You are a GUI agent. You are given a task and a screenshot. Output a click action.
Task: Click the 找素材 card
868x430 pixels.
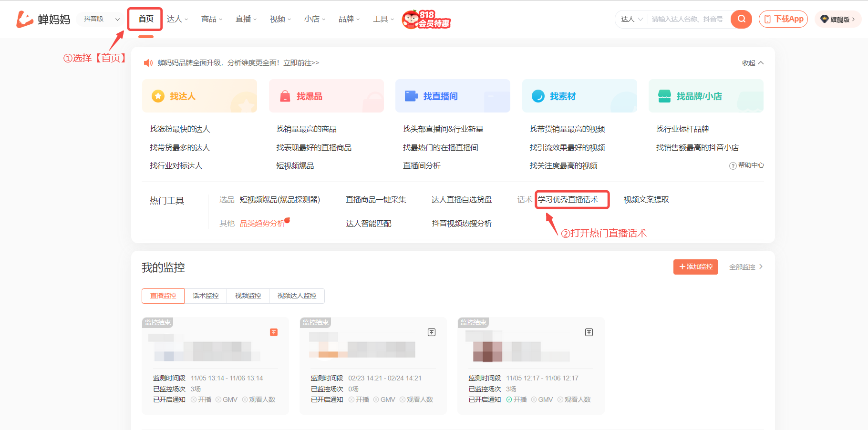click(579, 96)
